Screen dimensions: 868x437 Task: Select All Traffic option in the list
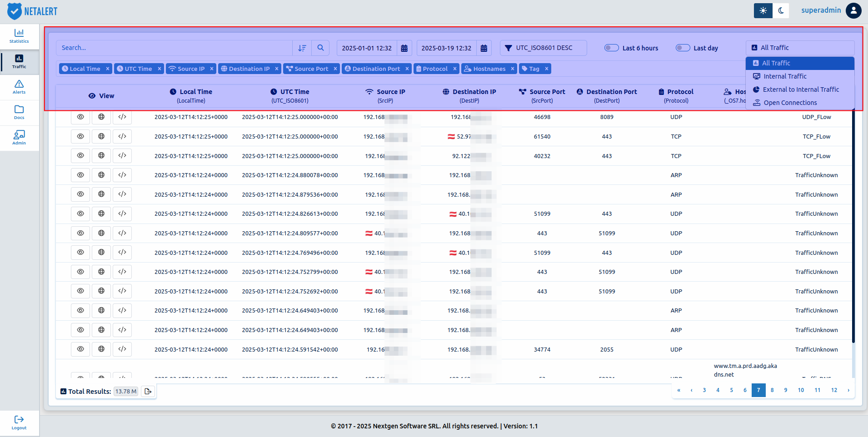800,63
